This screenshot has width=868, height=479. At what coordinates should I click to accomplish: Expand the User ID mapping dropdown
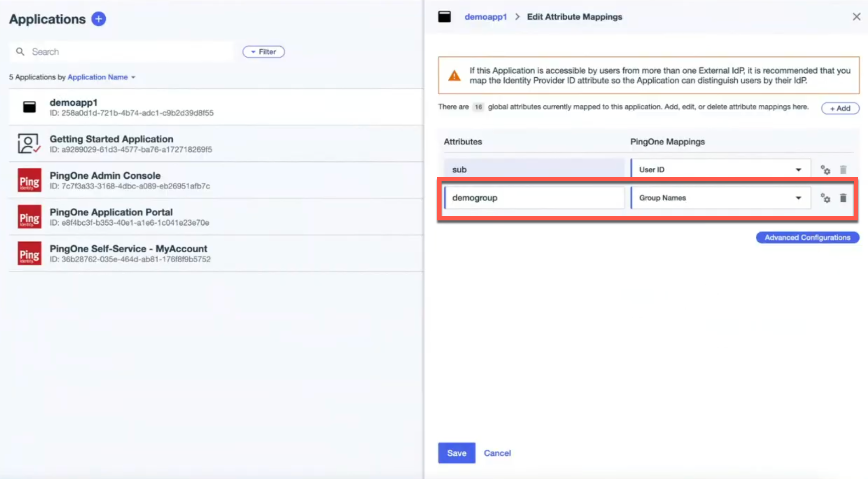click(798, 170)
